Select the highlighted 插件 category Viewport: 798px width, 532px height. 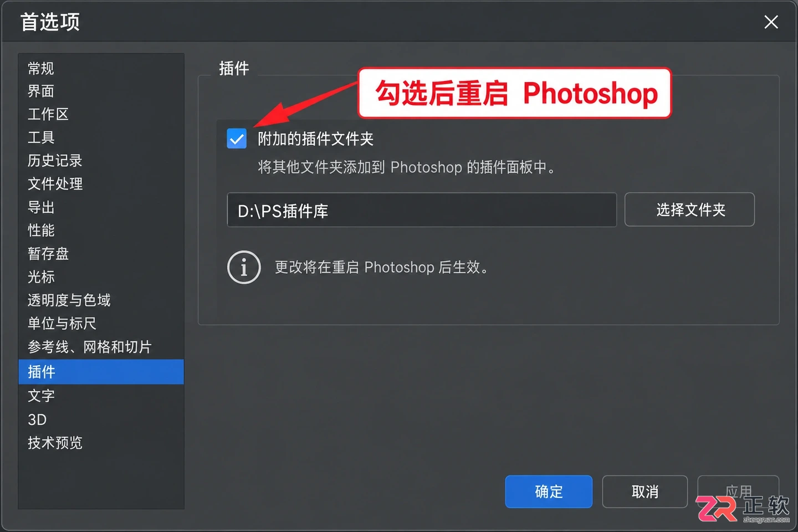pos(101,372)
